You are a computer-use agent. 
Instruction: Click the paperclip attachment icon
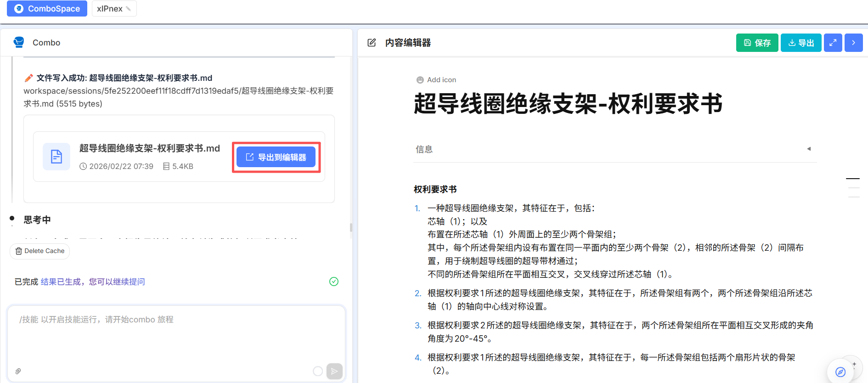click(18, 371)
